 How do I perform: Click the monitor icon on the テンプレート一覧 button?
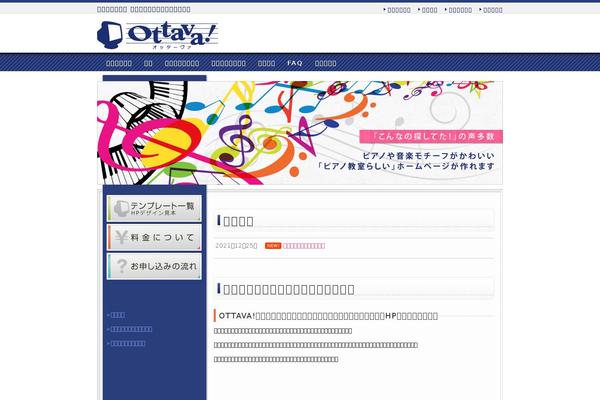click(121, 208)
